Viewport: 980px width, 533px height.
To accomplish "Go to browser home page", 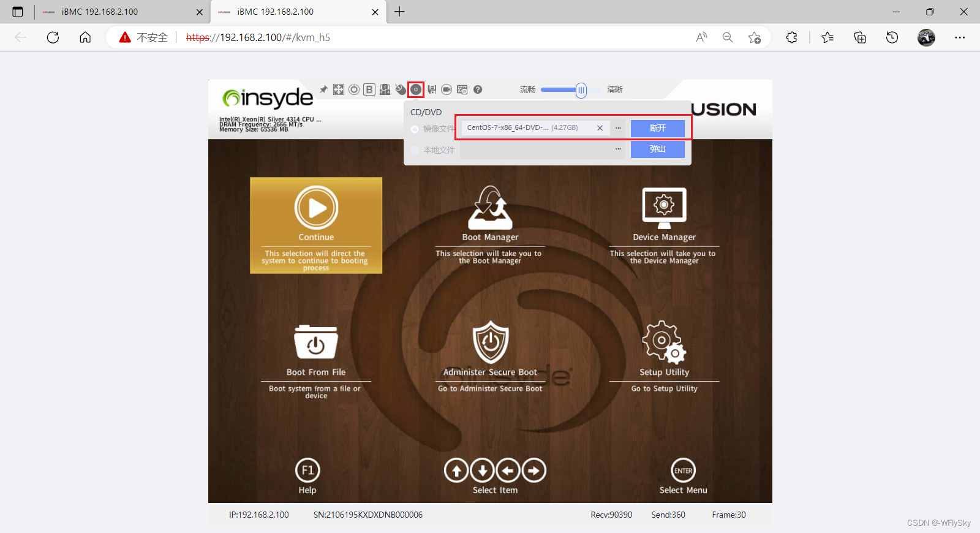I will tap(85, 37).
